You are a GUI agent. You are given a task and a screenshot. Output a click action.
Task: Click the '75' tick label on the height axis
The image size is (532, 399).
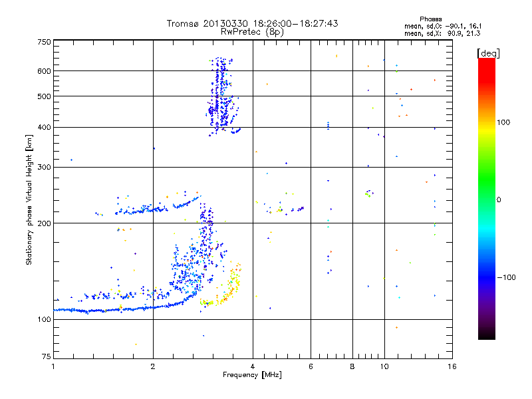tap(47, 356)
